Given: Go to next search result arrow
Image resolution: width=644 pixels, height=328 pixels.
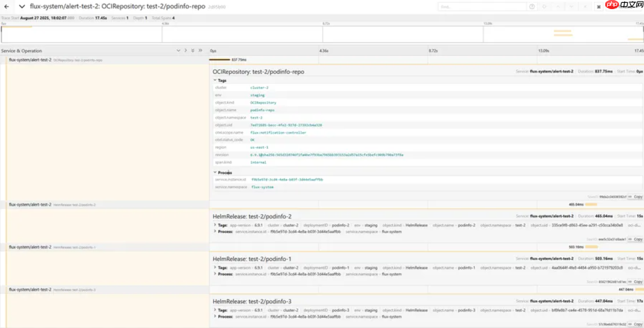Looking at the screenshot, I should [571, 7].
